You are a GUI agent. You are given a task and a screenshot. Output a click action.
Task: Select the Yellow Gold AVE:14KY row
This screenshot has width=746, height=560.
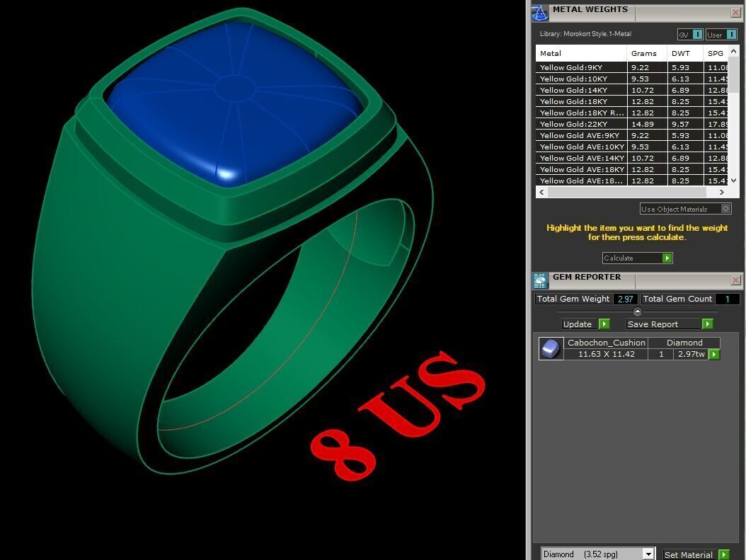click(632, 158)
